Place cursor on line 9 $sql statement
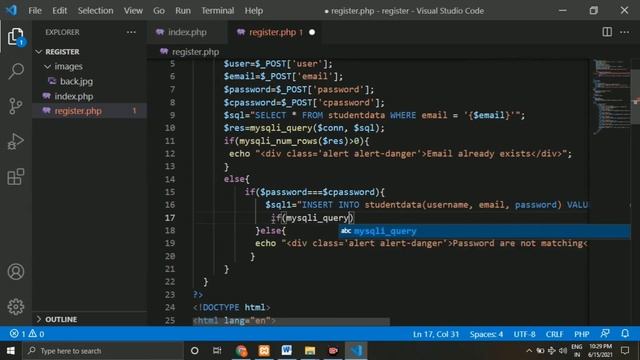 (x=374, y=115)
